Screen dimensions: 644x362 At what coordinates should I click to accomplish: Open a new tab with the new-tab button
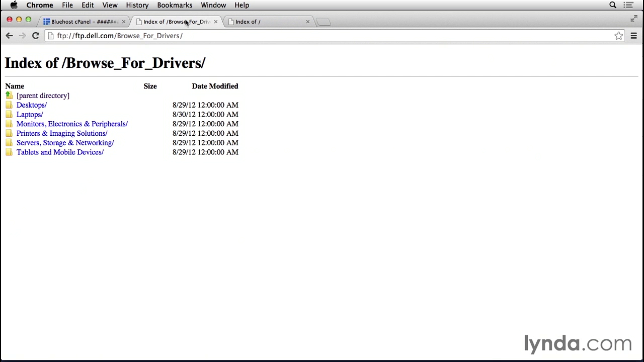(324, 22)
